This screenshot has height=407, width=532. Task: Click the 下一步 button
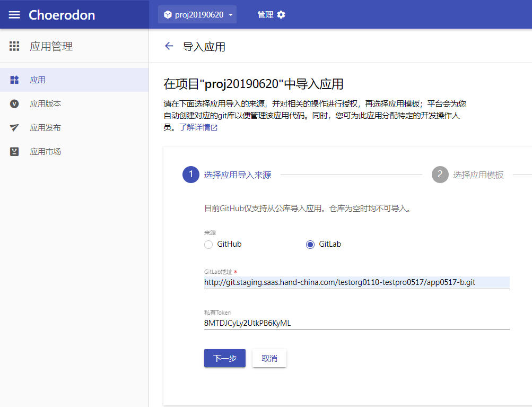coord(224,358)
